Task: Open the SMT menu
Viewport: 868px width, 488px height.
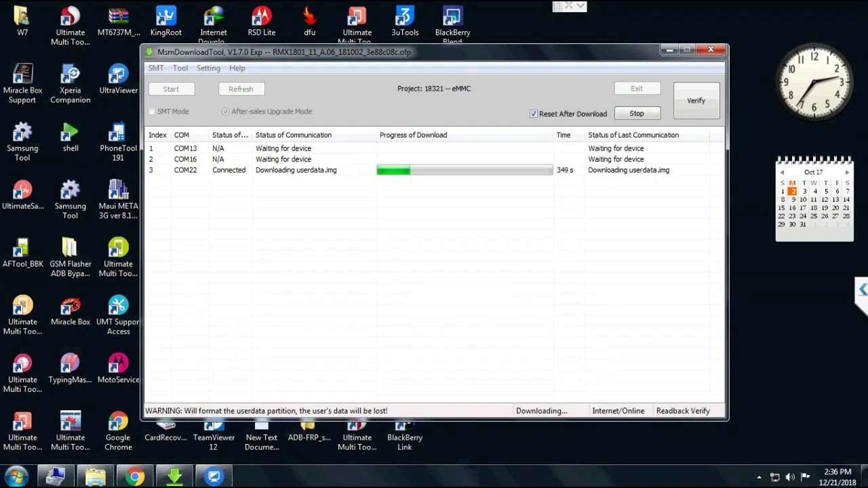Action: click(x=156, y=68)
